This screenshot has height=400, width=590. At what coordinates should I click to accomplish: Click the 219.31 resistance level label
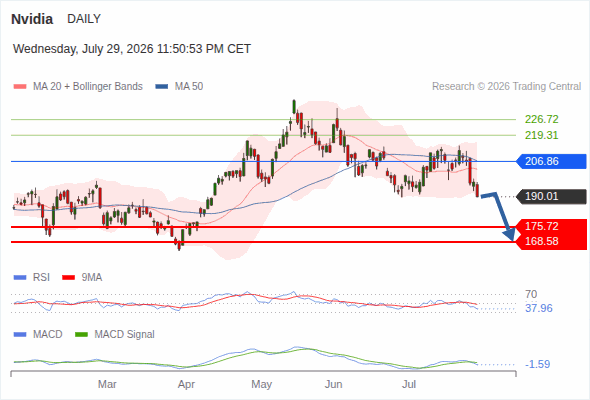tap(542, 135)
